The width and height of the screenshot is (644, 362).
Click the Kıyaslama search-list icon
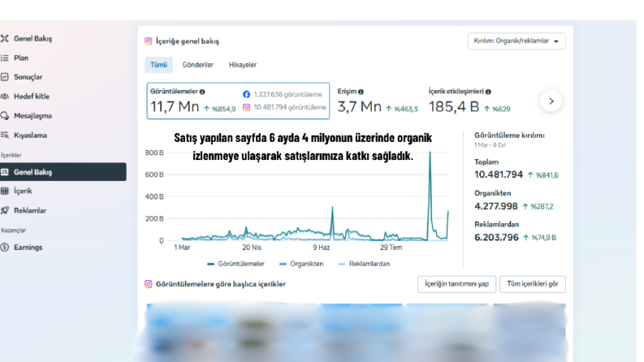pyautogui.click(x=5, y=135)
